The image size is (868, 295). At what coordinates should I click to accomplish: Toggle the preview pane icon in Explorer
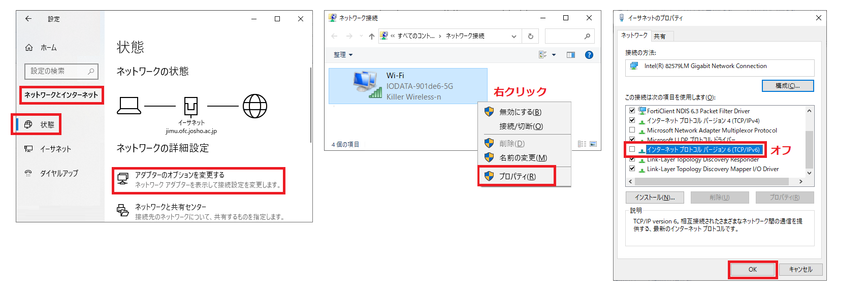click(x=571, y=55)
